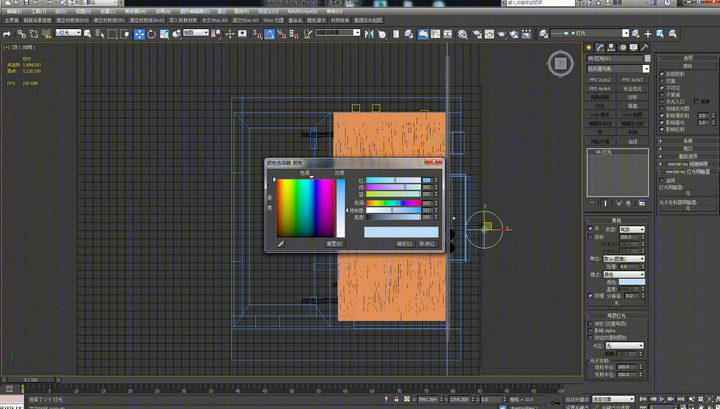The width and height of the screenshot is (720, 409).
Task: Click the ViewCube in the viewport corner
Action: click(x=560, y=64)
